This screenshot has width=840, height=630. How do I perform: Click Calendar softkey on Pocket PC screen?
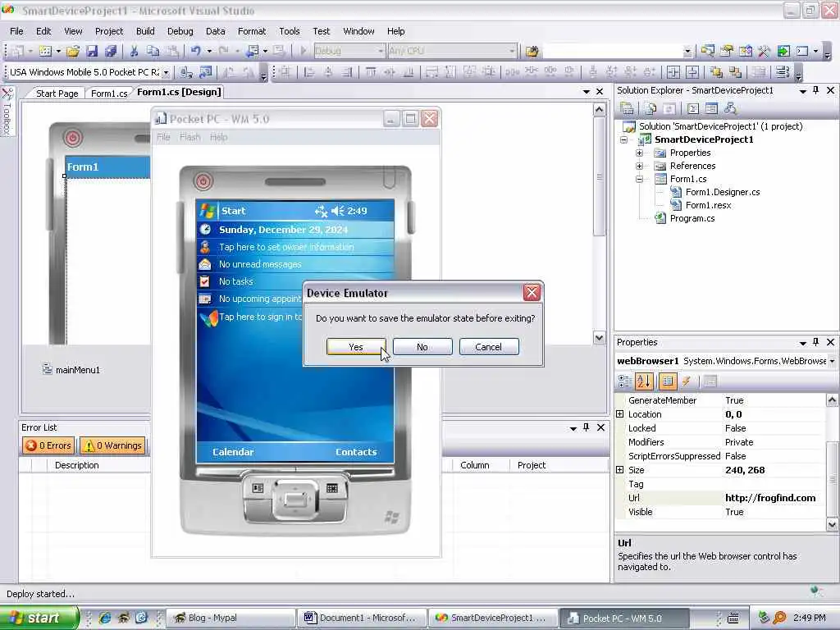click(x=233, y=452)
